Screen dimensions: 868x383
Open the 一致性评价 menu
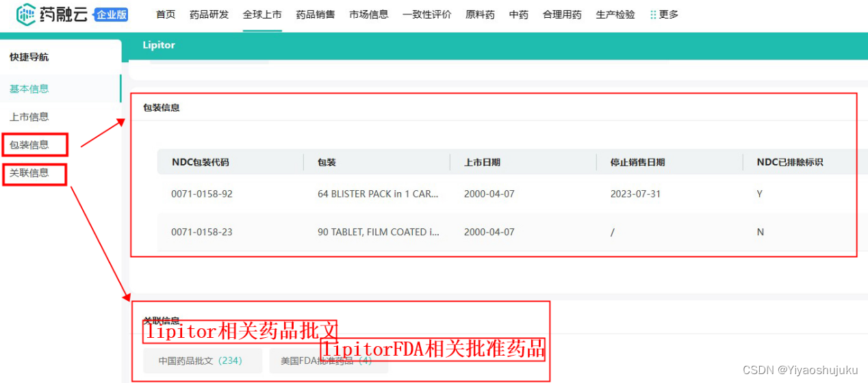point(427,14)
